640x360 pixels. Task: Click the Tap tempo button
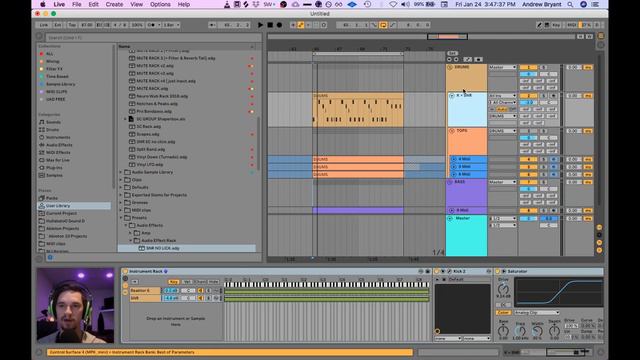pyautogui.click(x=72, y=25)
